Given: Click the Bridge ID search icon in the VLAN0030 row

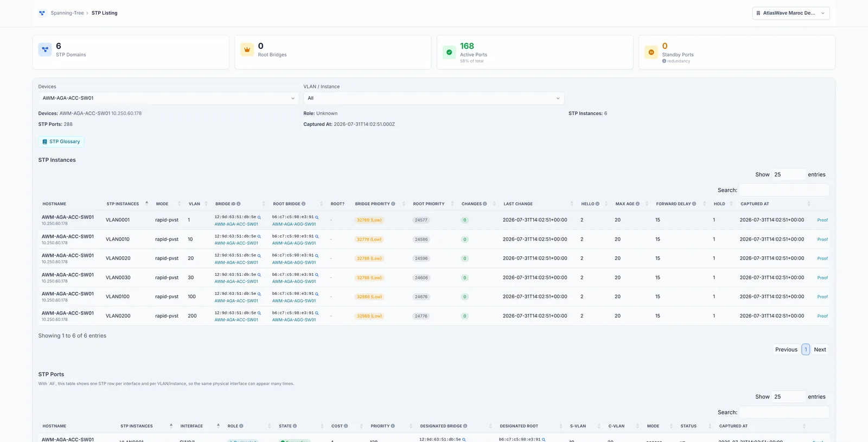Looking at the screenshot, I should pos(259,275).
